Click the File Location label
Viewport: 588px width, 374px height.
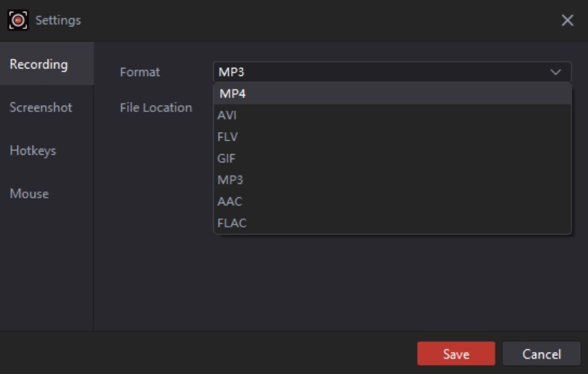coord(156,107)
